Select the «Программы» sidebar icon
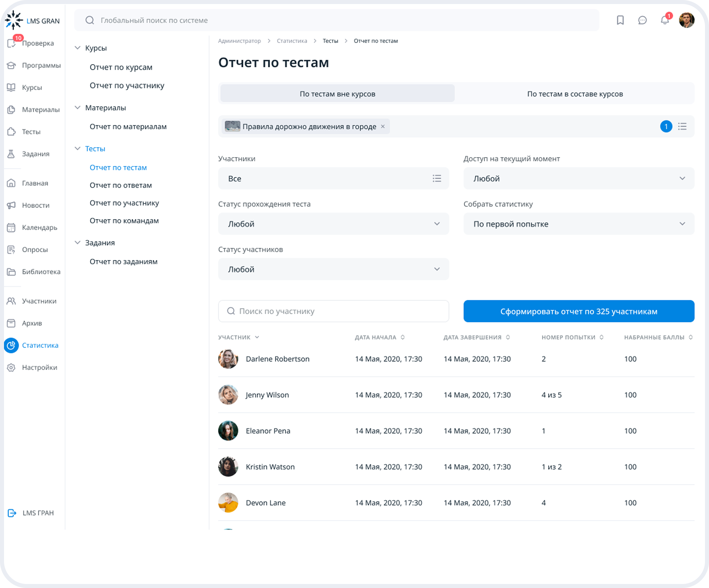 [x=11, y=65]
